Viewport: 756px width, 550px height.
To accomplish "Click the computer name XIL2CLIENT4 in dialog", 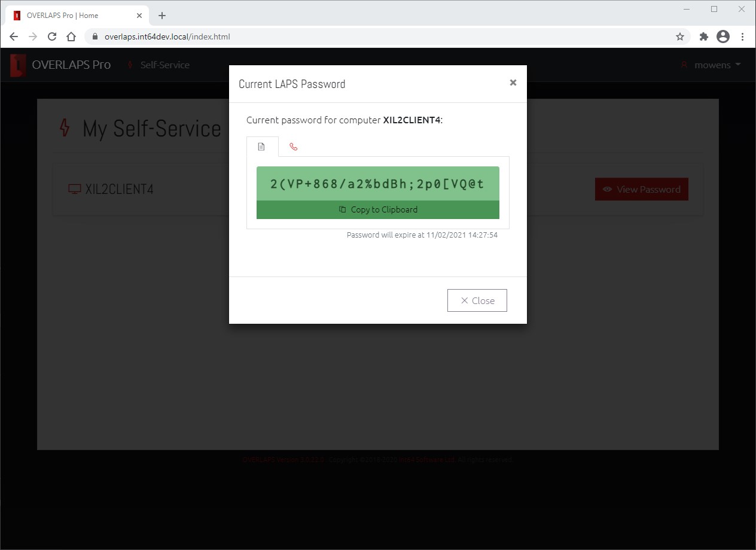I will pos(411,120).
